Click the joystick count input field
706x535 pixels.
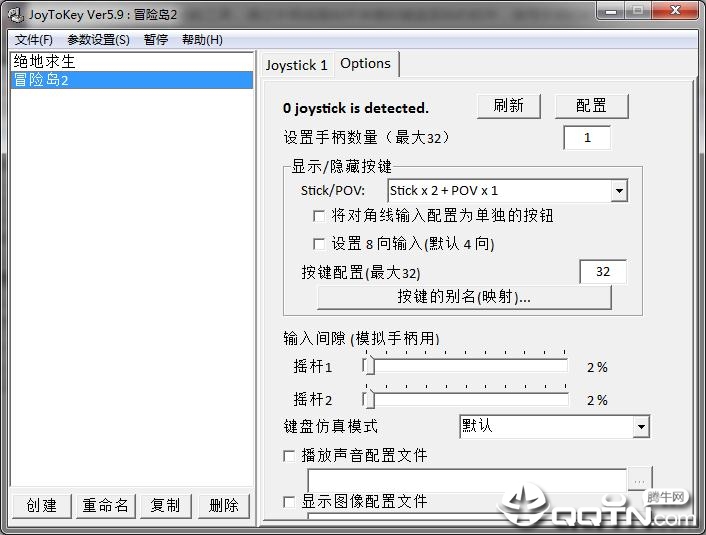pyautogui.click(x=587, y=138)
